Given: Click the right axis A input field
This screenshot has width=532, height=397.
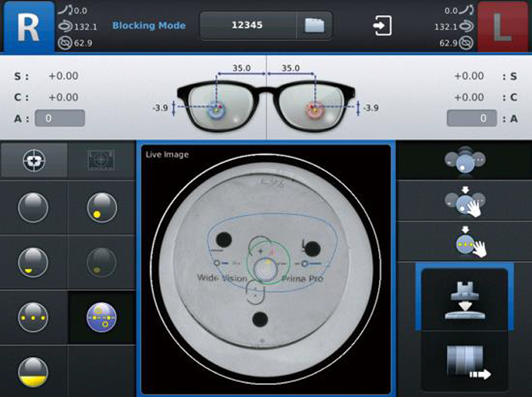Looking at the screenshot, I should [60, 118].
